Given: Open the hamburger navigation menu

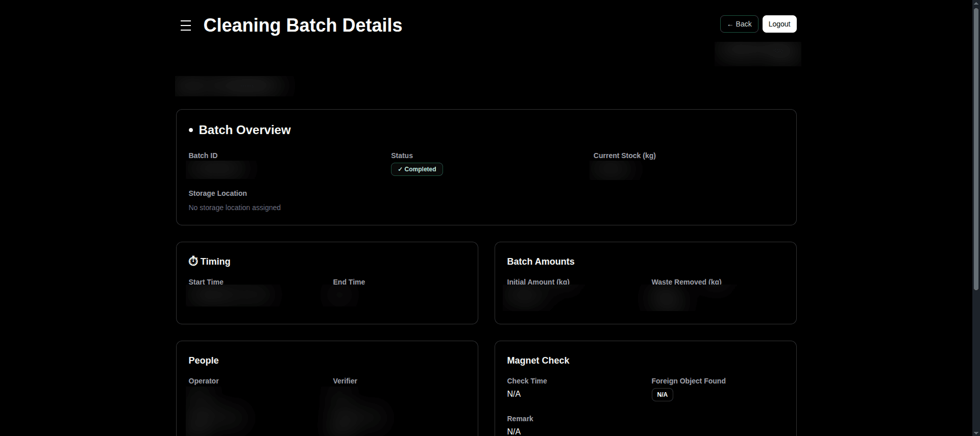Looking at the screenshot, I should coord(186,25).
